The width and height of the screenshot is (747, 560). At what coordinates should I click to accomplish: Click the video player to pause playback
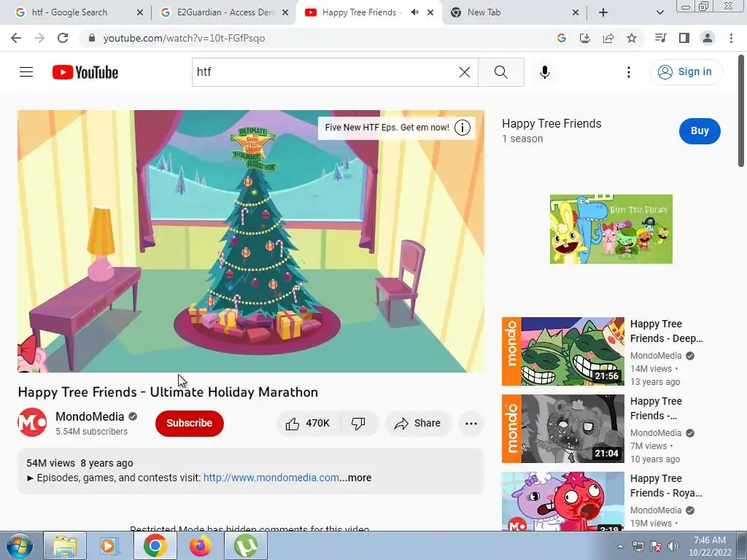coord(251,241)
